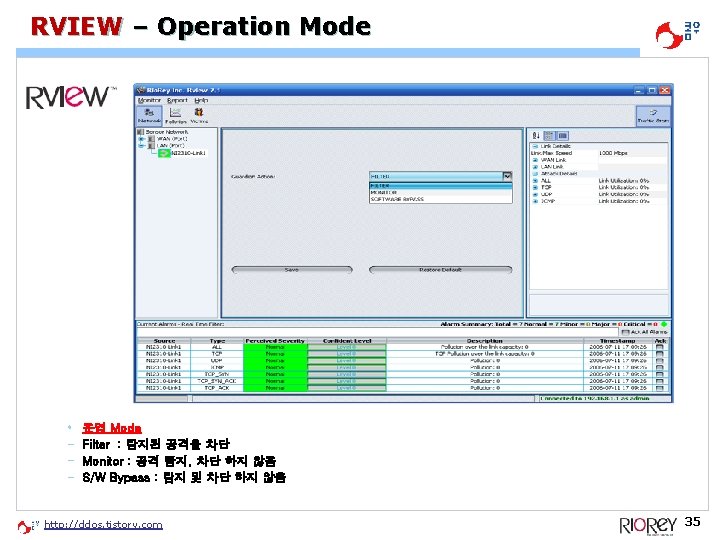Viewport: 720px width, 540px height.
Task: Click the green alarm status indicator
Action: click(664, 324)
